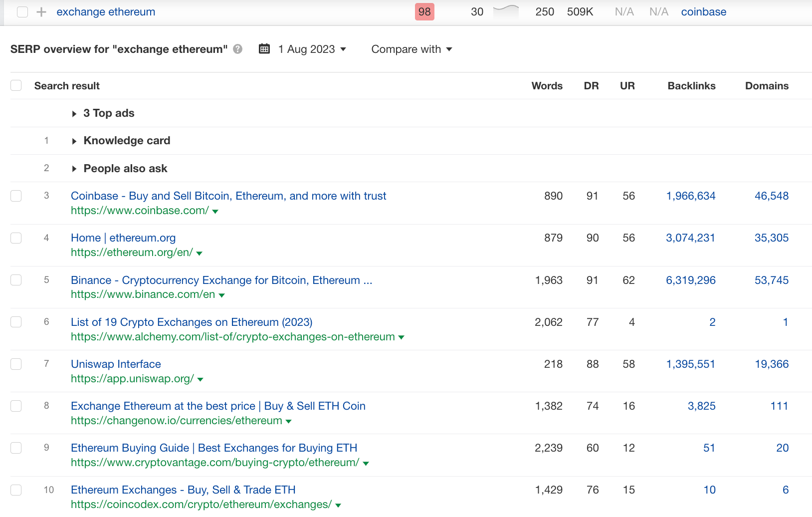Visit the changenow.io/currencies/ethereum URL
This screenshot has width=812, height=517.
tap(177, 420)
